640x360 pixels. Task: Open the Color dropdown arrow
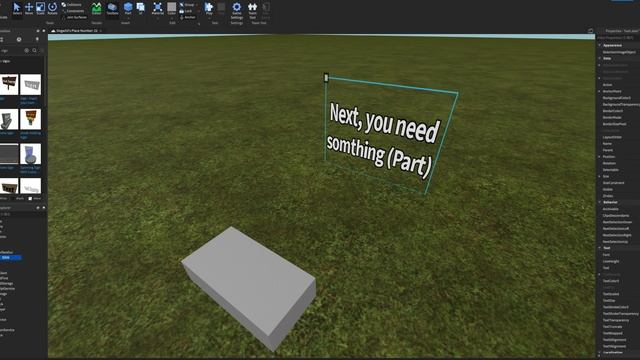(x=171, y=18)
